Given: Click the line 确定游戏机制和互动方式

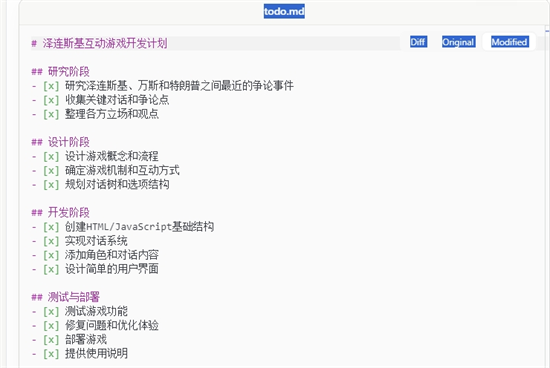Looking at the screenshot, I should [x=122, y=170].
